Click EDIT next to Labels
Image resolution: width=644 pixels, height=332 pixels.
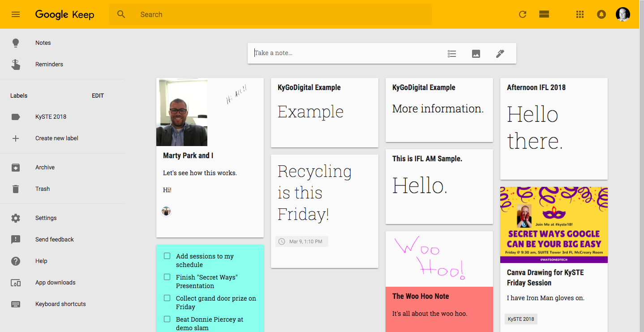tap(98, 96)
